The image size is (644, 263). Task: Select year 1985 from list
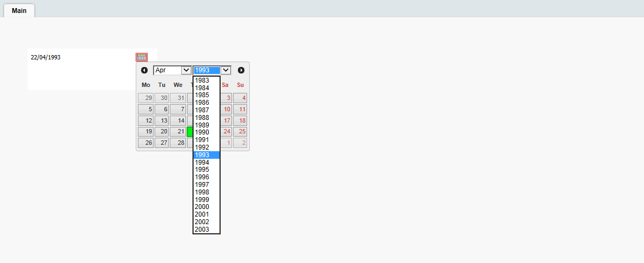click(x=207, y=95)
